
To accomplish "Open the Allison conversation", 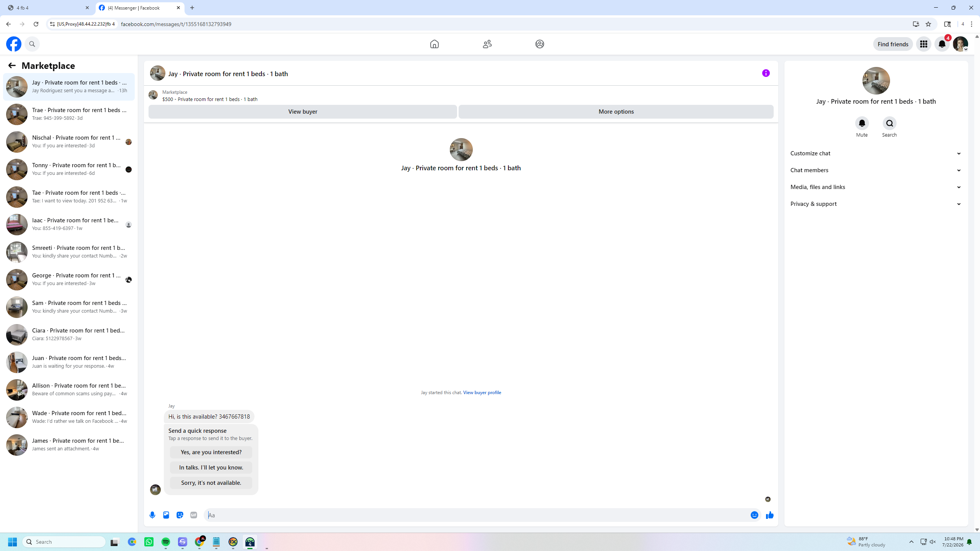I will (69, 390).
